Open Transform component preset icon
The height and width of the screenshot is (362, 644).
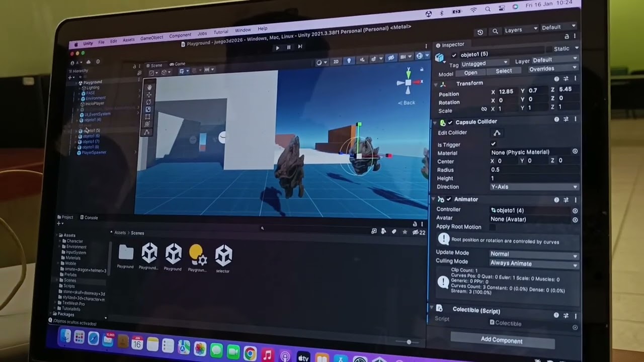tap(566, 79)
